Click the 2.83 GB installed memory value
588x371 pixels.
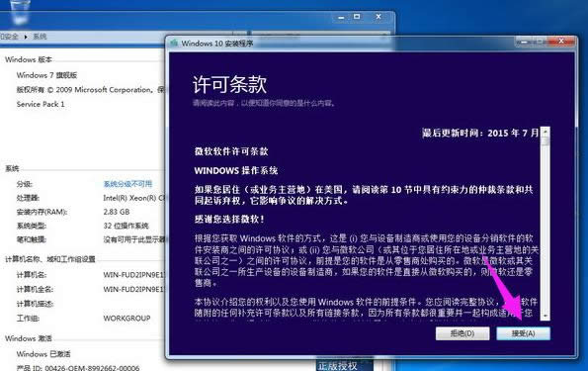click(117, 212)
